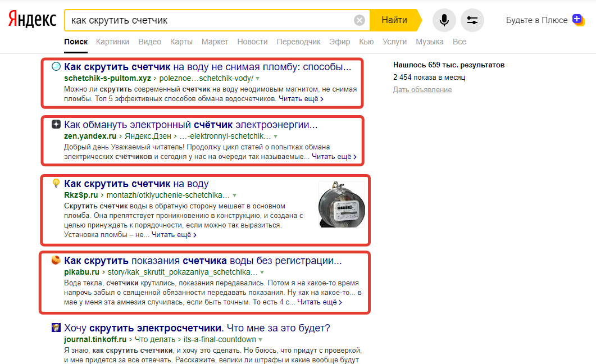Click the Plus badge icon
The image size is (596, 364).
point(579,20)
